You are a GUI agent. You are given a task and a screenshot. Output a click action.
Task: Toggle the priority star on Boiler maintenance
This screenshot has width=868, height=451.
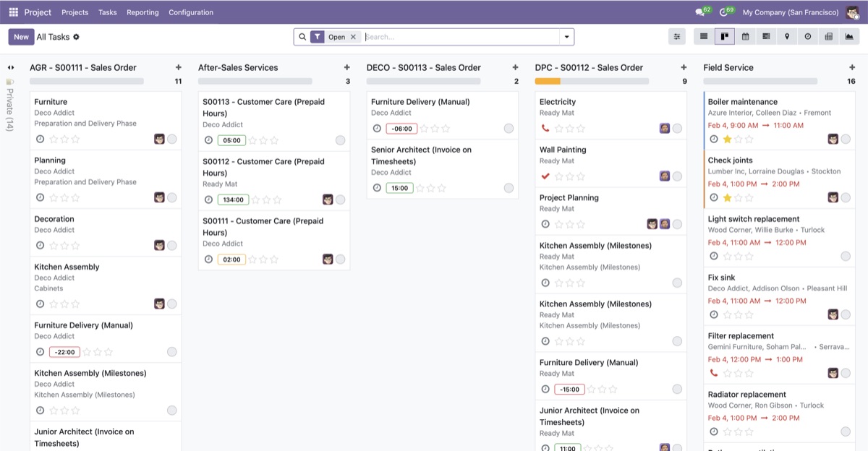[x=728, y=139]
